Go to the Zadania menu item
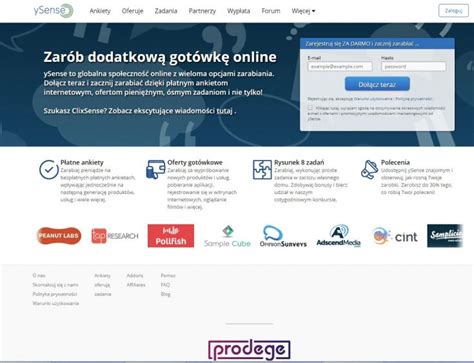This screenshot has height=363, width=474. (166, 11)
